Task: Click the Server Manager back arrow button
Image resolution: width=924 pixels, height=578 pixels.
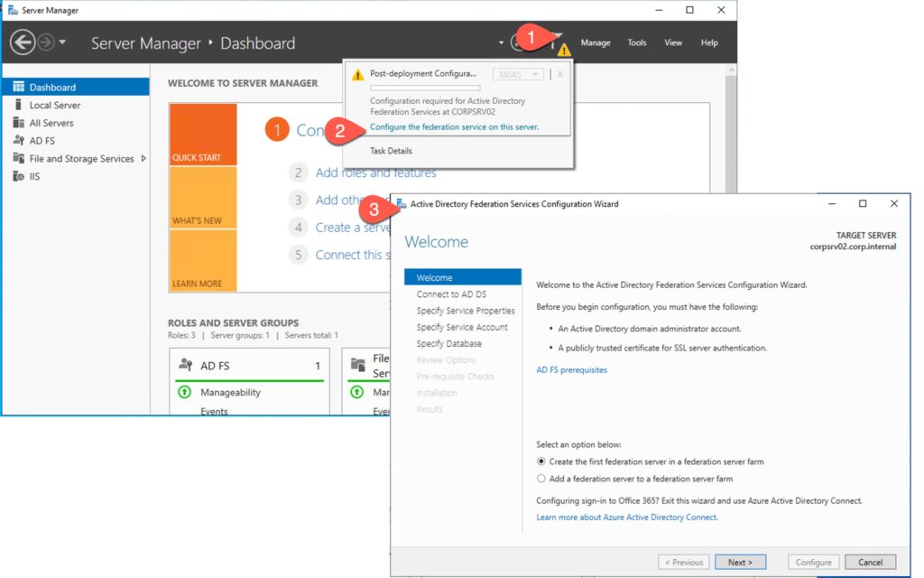Action: click(23, 42)
